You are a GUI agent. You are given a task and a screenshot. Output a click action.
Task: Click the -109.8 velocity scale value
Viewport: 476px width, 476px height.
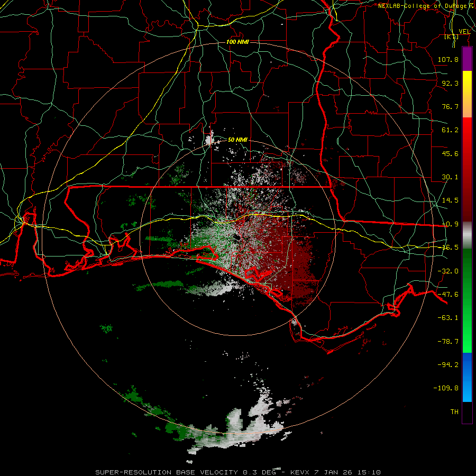[446, 388]
